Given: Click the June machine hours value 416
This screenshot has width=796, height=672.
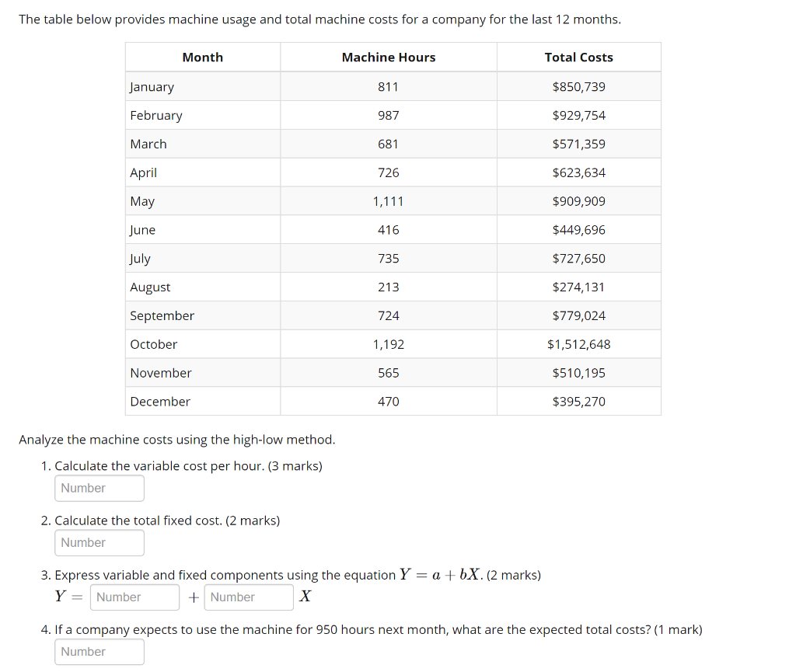Looking at the screenshot, I should [389, 230].
